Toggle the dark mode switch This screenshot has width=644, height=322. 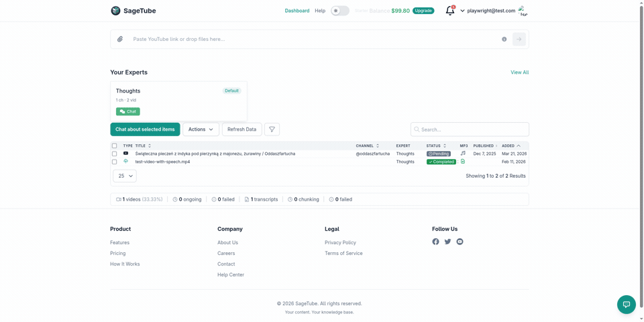[340, 11]
